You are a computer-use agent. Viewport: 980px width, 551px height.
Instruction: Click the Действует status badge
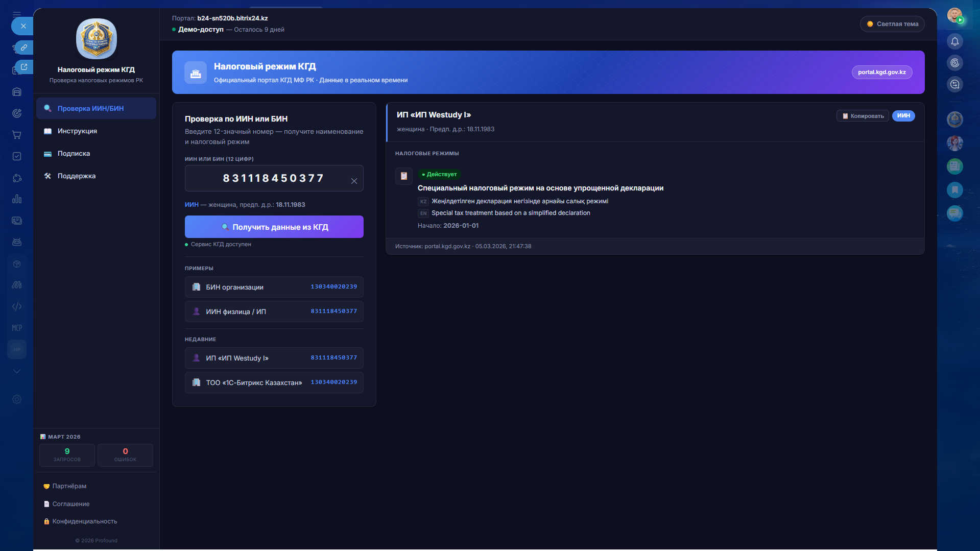(x=439, y=175)
